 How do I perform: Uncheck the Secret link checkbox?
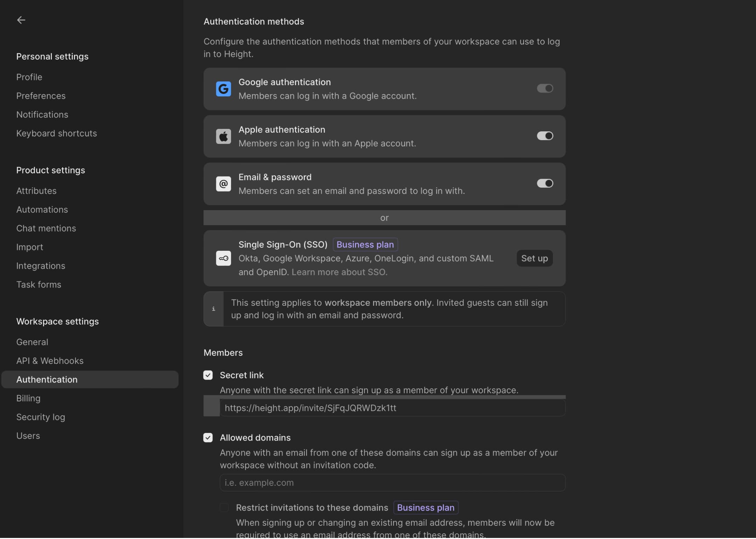[208, 375]
